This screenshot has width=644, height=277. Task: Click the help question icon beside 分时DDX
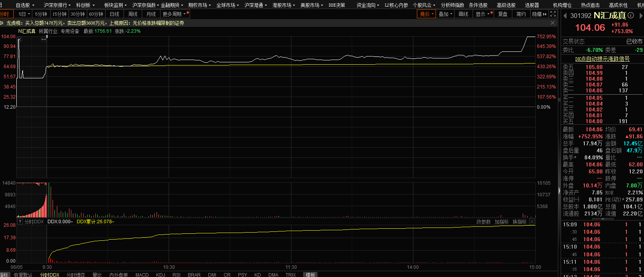click(20, 222)
